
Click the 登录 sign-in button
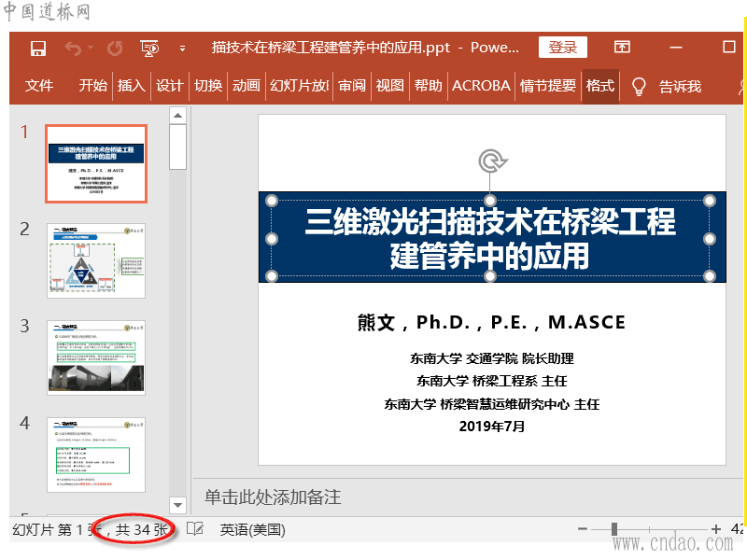pos(563,48)
